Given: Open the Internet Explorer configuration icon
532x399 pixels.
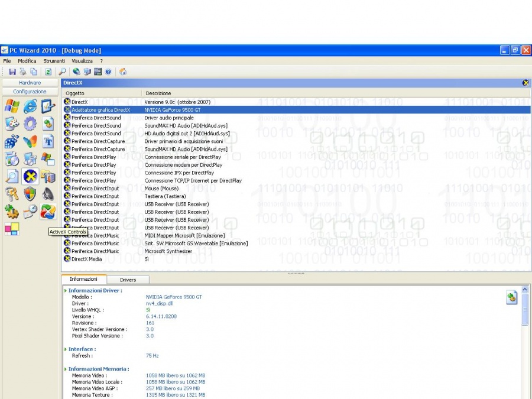Looking at the screenshot, I should (30, 106).
